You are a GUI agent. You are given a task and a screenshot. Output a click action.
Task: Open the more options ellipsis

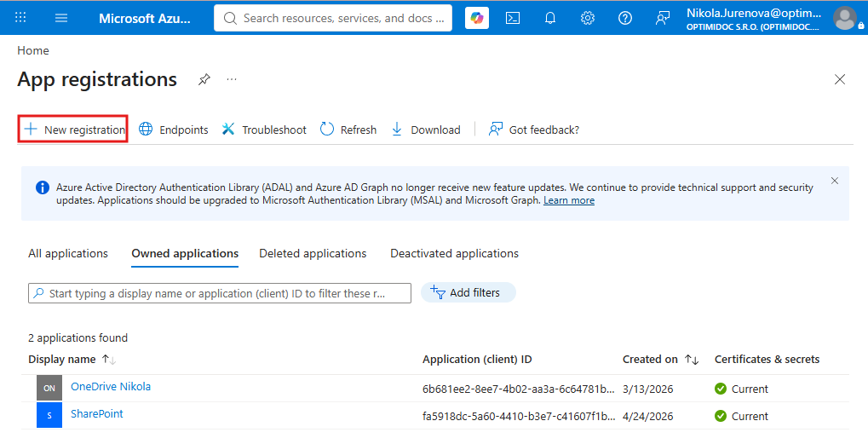(232, 80)
